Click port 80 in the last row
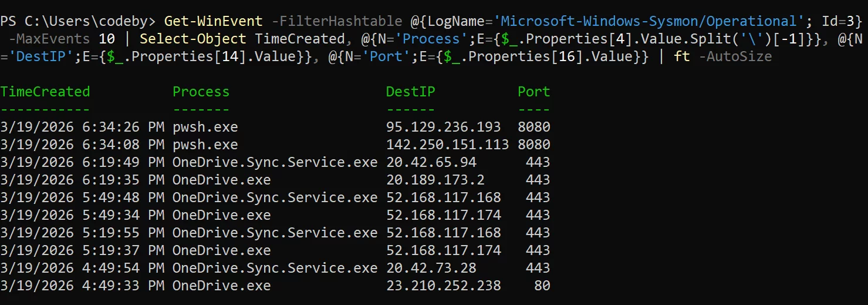Viewport: 868px width, 305px height. pos(542,286)
